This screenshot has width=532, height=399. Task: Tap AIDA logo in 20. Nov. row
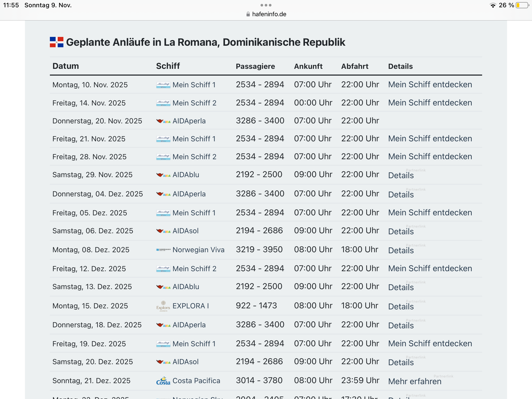pos(163,121)
